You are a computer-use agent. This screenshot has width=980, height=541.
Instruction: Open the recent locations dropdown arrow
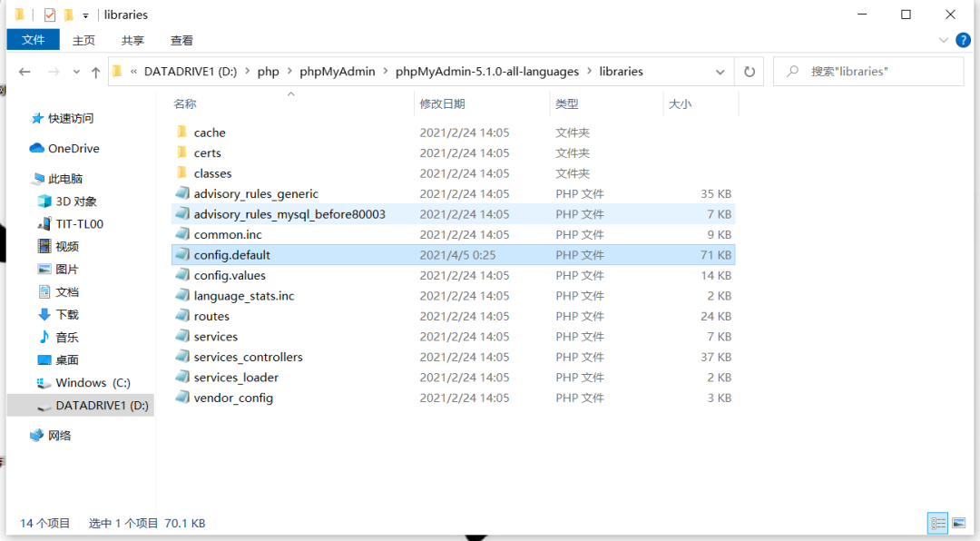[76, 72]
